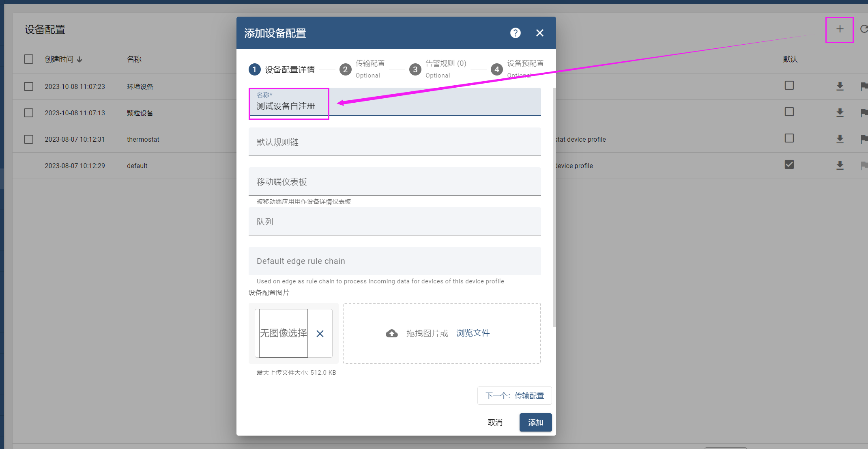Remove selected image with the X icon
Screen dimensions: 868x449
click(320, 333)
